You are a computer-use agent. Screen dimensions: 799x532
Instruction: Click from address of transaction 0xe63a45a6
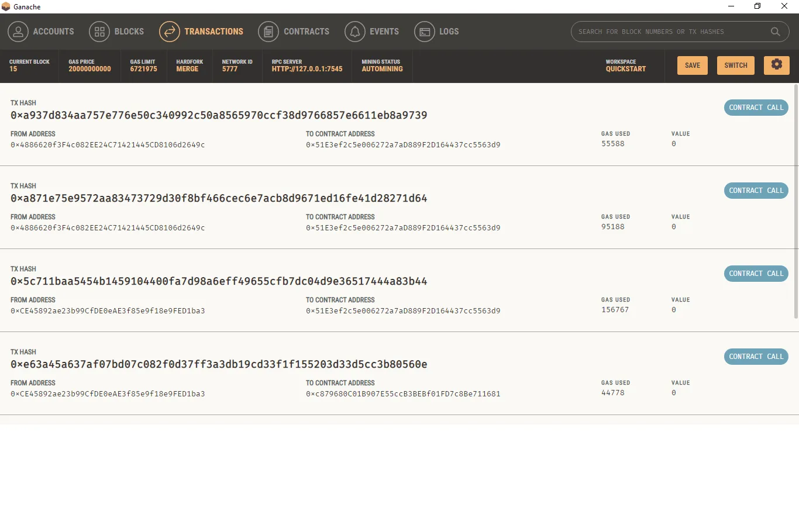coord(108,394)
